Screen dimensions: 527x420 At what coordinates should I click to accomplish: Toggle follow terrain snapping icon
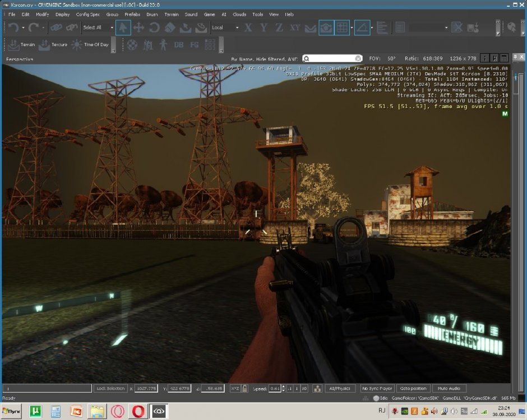[310, 27]
